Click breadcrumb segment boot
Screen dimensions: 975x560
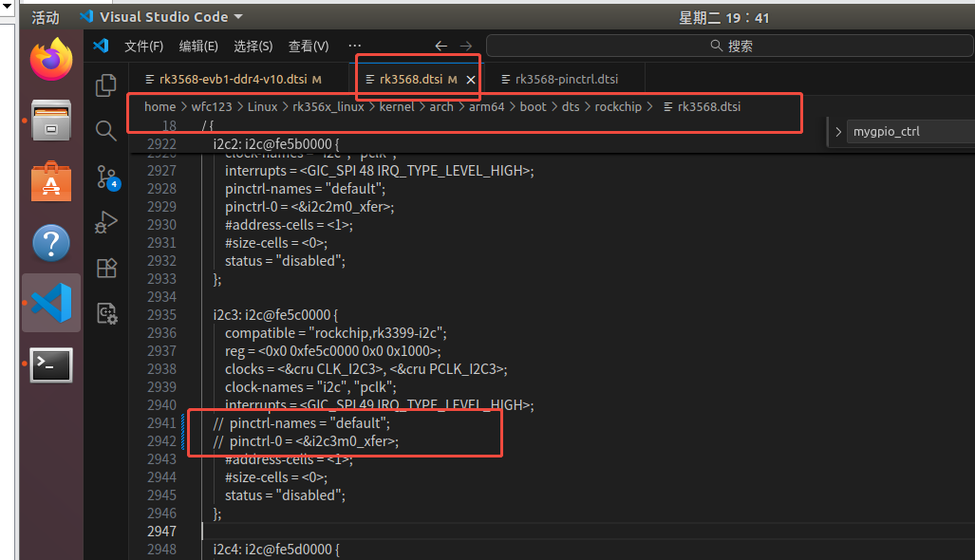[533, 107]
